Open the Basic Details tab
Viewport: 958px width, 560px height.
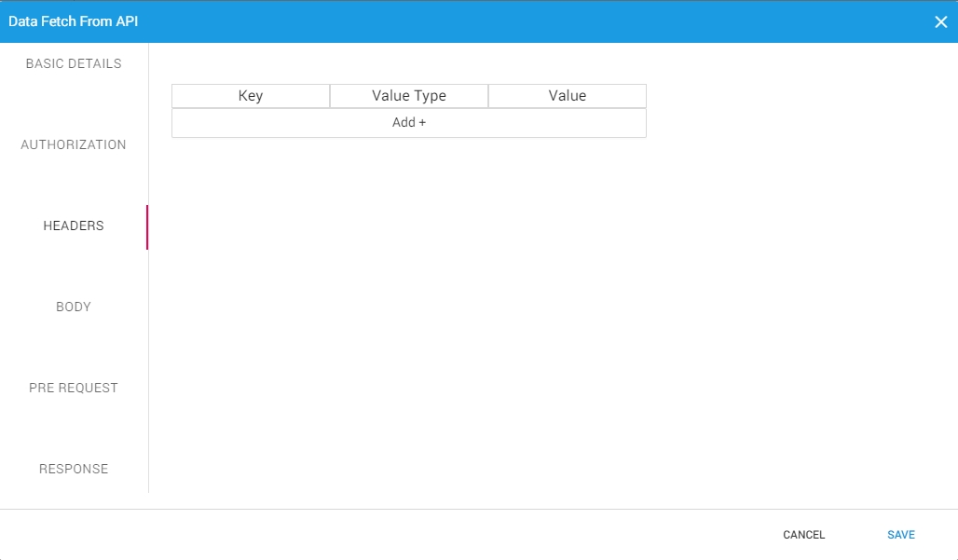(74, 63)
